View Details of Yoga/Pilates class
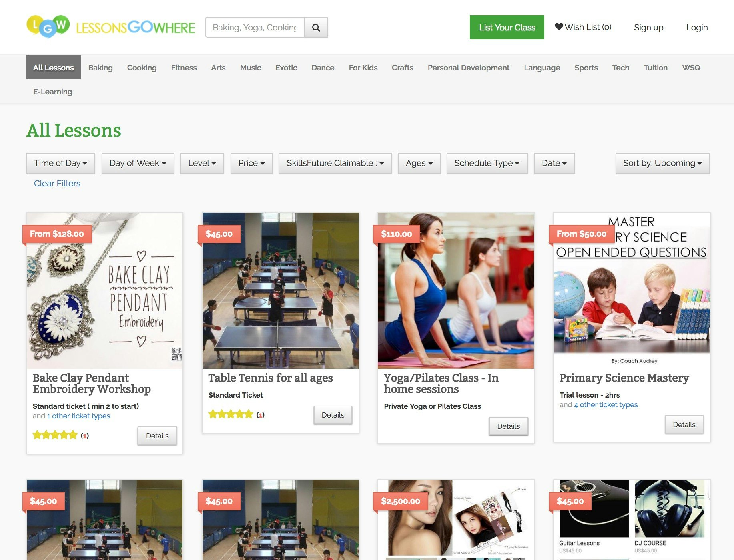The height and width of the screenshot is (560, 734). coord(508,426)
